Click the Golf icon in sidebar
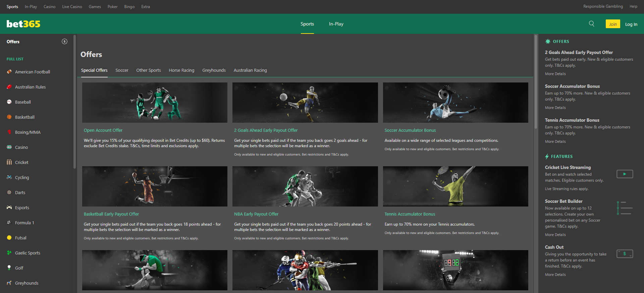The image size is (644, 293). [9, 268]
